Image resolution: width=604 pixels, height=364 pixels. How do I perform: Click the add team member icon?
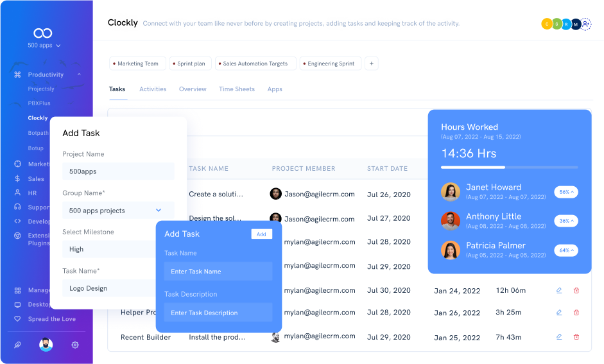[585, 24]
